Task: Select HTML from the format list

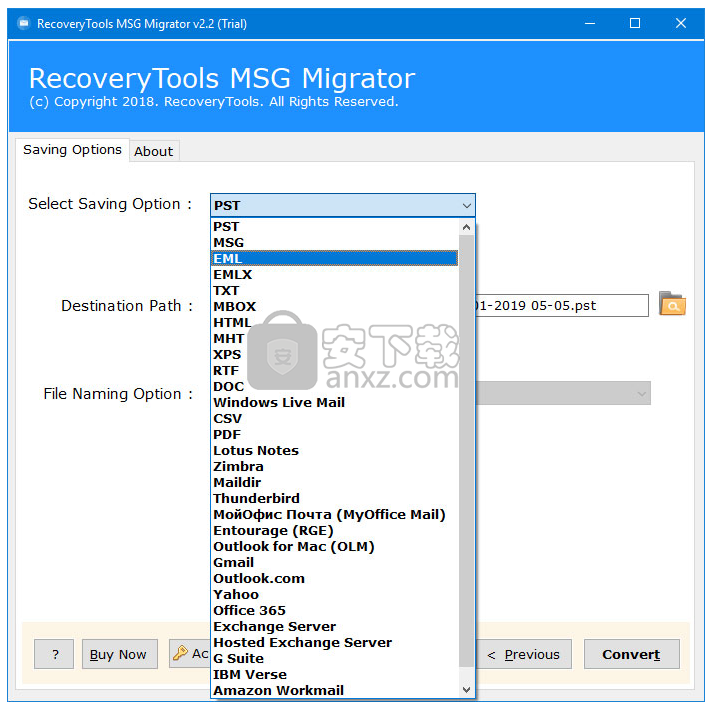Action: (x=335, y=322)
